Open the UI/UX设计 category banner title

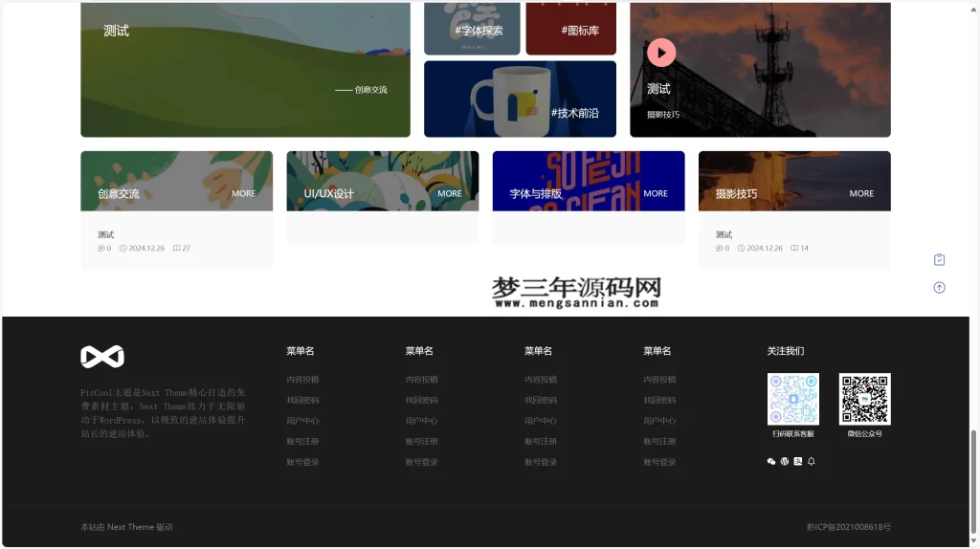tap(329, 194)
